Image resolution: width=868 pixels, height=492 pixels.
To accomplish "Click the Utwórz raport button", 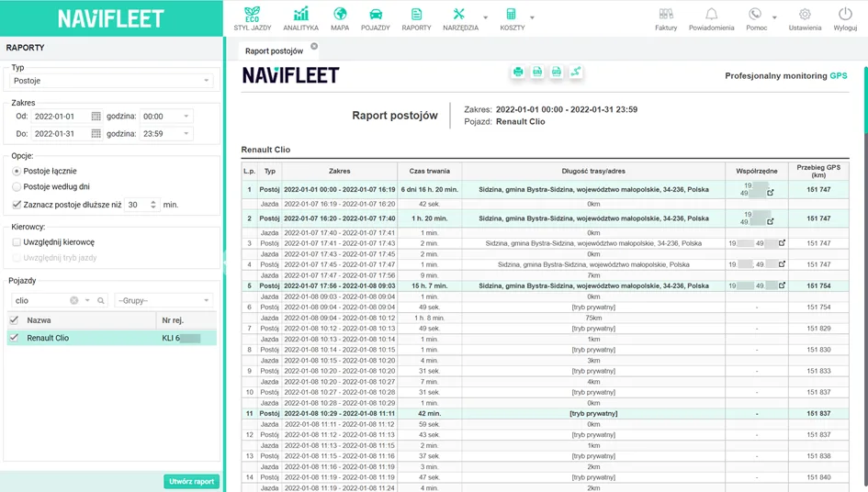I will click(x=192, y=482).
